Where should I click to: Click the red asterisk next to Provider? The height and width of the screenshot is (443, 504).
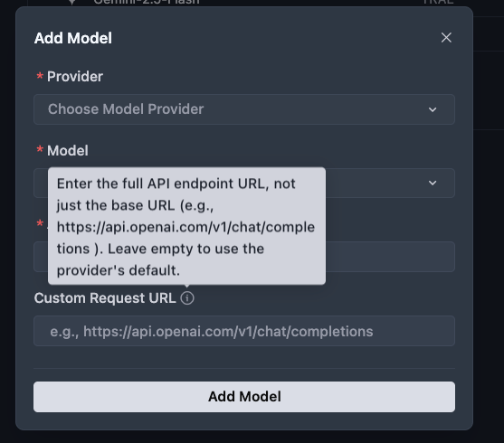(40, 76)
